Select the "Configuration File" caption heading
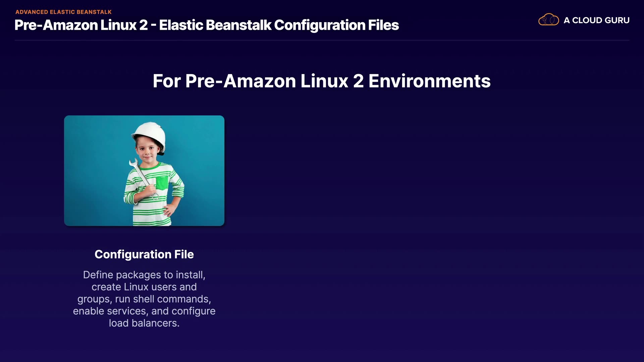This screenshot has width=644, height=362. pos(144,254)
